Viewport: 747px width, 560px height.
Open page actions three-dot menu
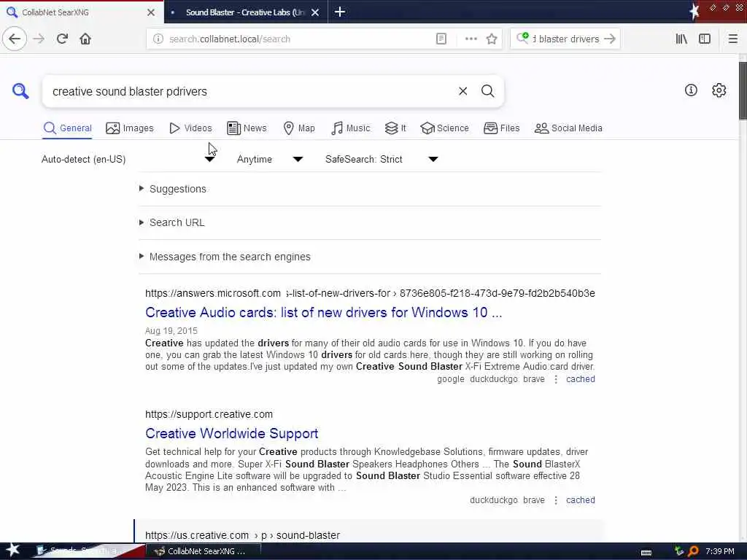point(471,39)
